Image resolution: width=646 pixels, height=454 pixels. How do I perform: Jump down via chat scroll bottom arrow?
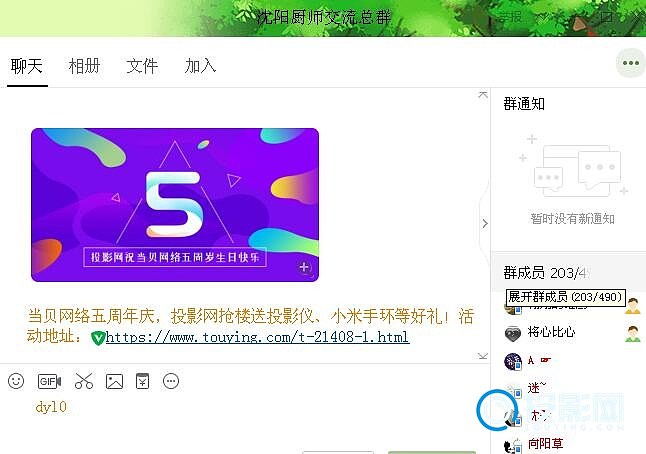pyautogui.click(x=483, y=356)
